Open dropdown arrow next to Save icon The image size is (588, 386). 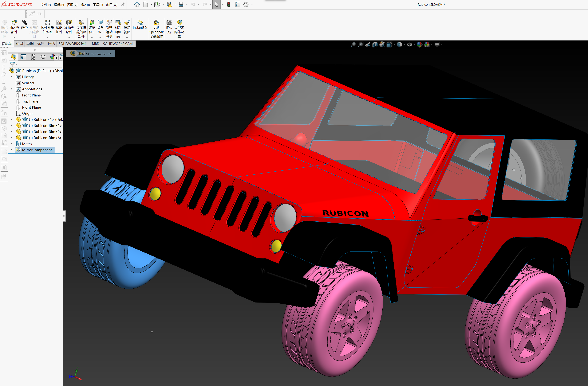pyautogui.click(x=175, y=4)
